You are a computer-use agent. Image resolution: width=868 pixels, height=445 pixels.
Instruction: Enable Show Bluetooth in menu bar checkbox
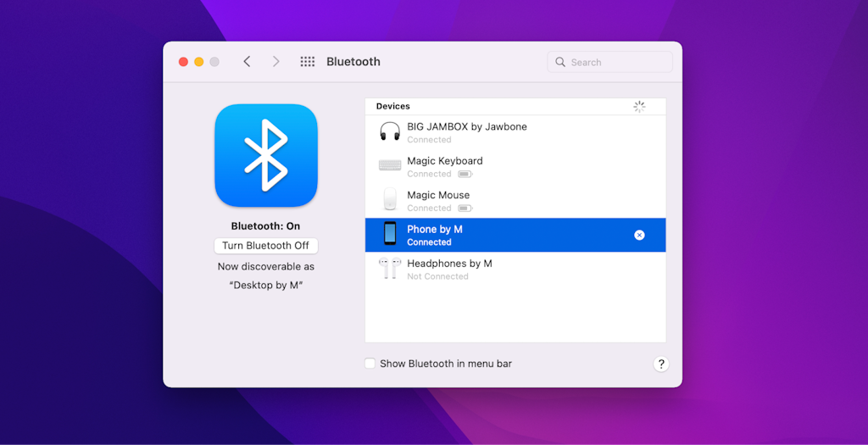click(370, 364)
